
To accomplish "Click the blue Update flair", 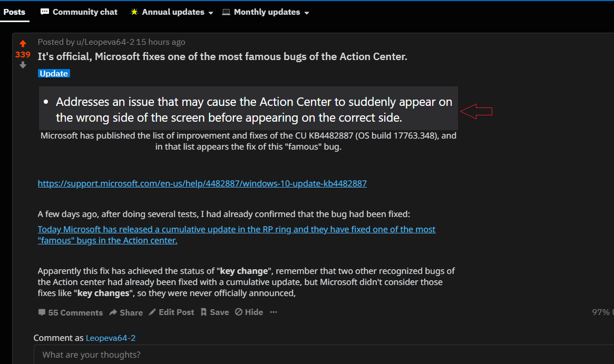I will pyautogui.click(x=54, y=73).
